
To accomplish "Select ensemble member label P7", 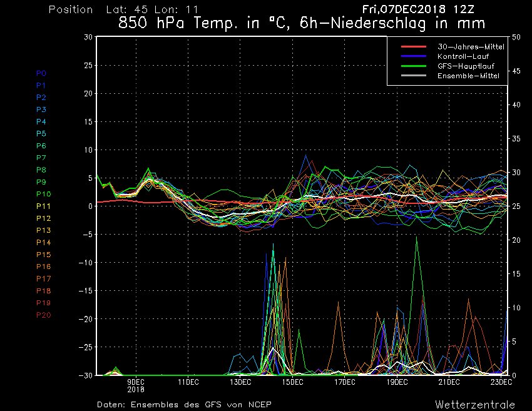I will (41, 158).
